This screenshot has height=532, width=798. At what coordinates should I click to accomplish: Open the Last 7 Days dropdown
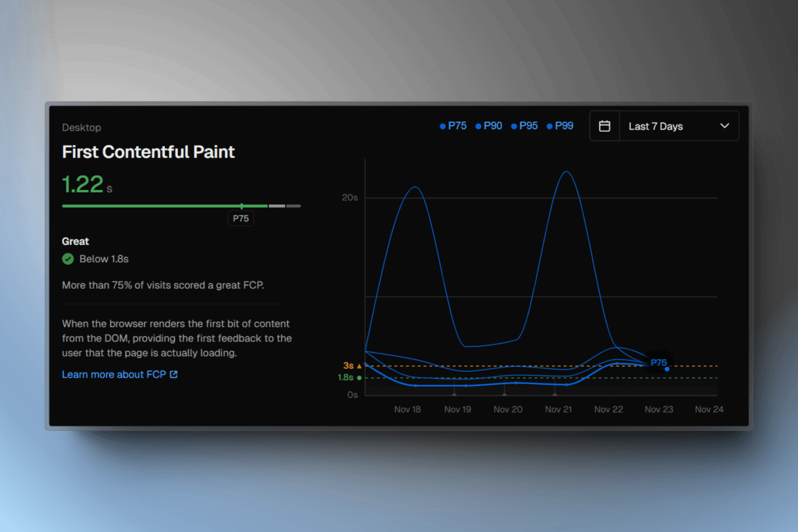point(679,126)
